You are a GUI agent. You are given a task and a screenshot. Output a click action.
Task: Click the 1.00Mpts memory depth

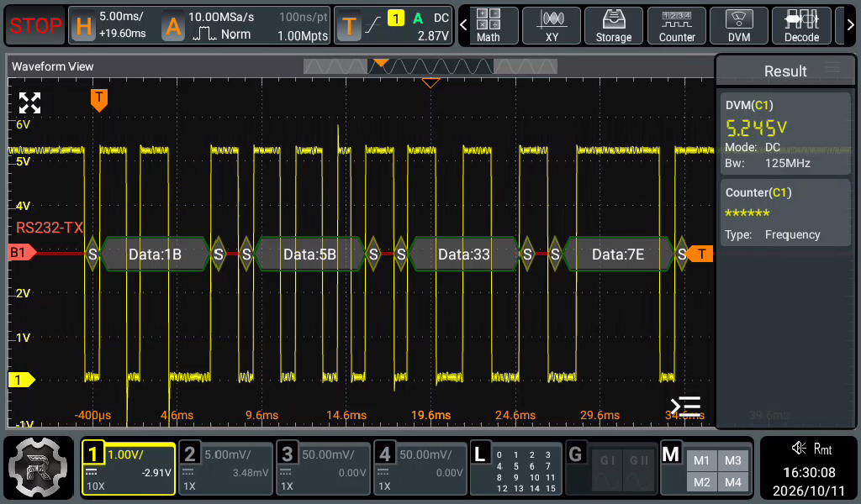(x=303, y=35)
